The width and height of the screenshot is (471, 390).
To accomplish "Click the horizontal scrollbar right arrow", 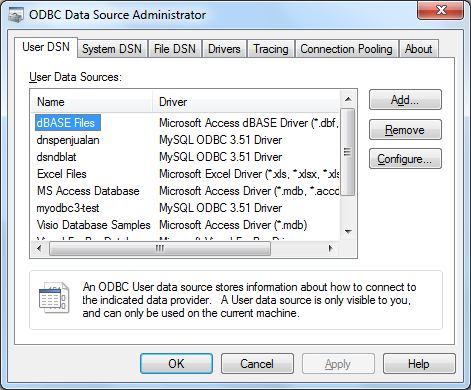I will 331,248.
